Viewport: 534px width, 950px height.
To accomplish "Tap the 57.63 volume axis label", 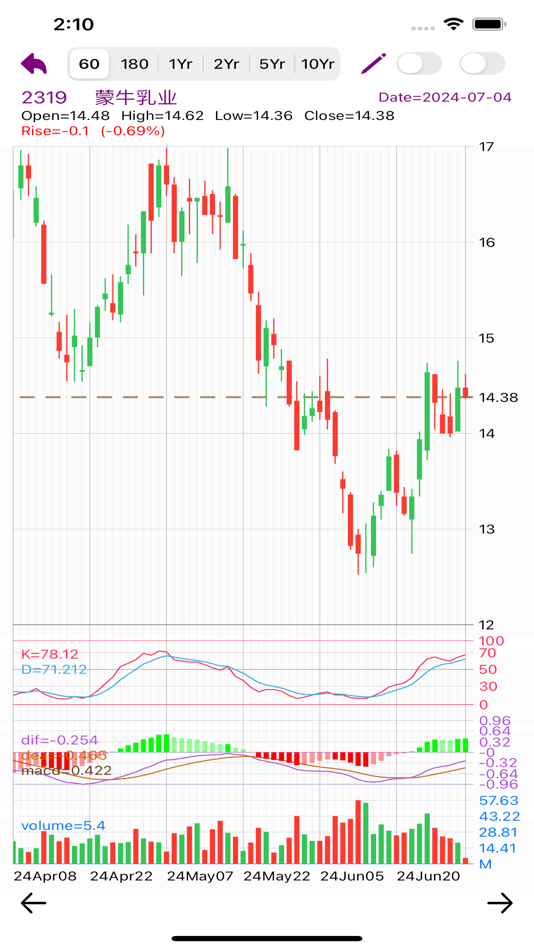I will (498, 800).
